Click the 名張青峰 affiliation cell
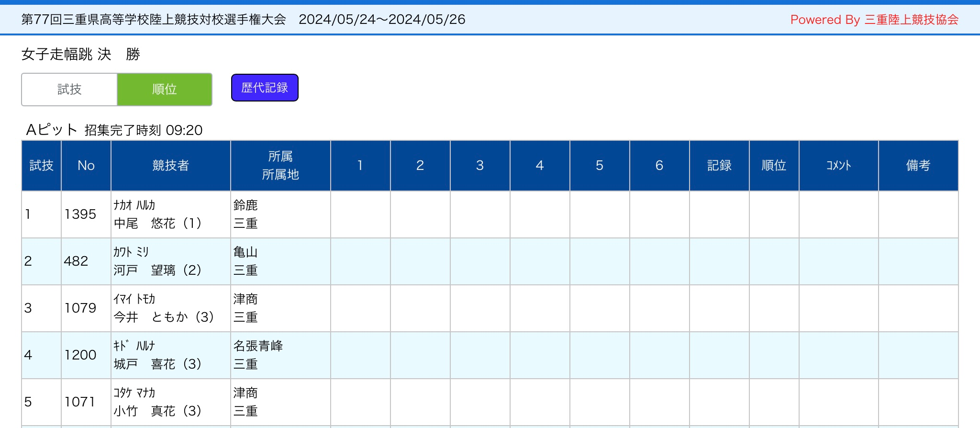This screenshot has width=980, height=428. [258, 346]
